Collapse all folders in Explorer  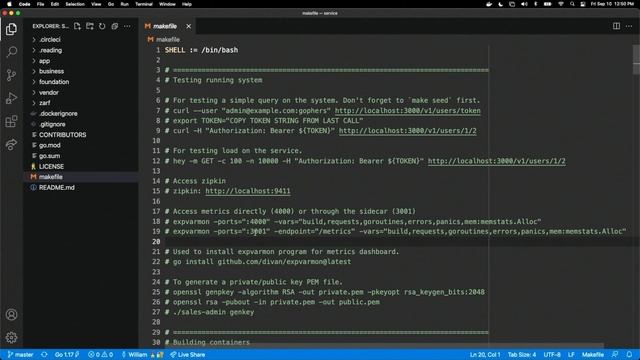(115, 26)
